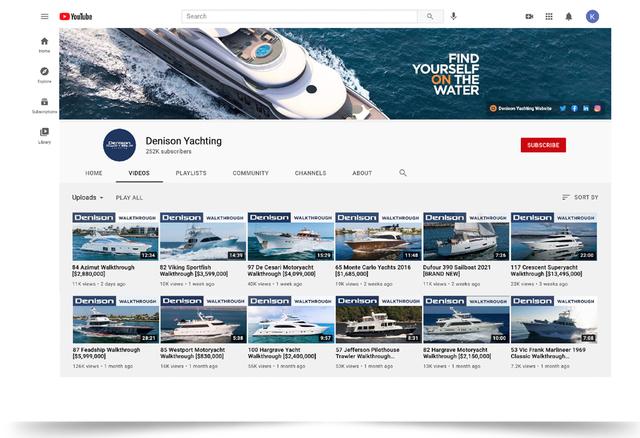Activate voice search microphone
640x438 pixels.
(454, 16)
